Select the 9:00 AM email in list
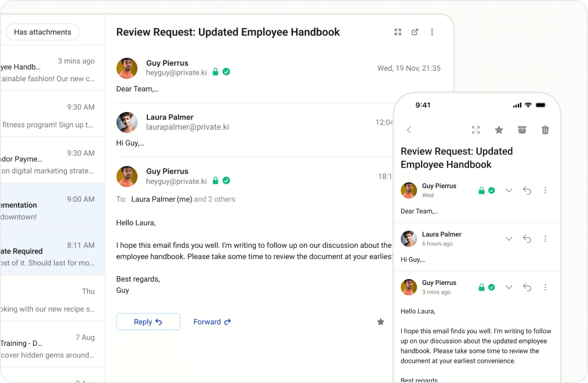Screen dimensions: 588x383 (52, 206)
